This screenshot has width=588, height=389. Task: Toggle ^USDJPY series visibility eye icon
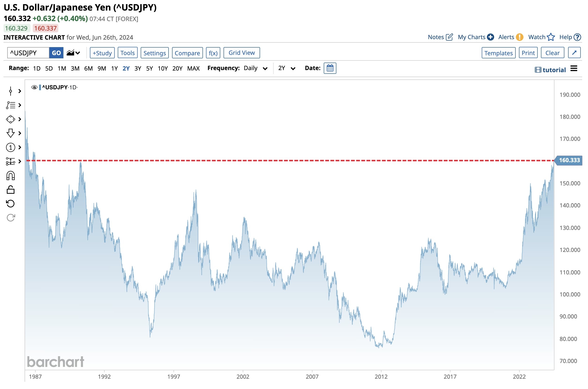coord(34,87)
